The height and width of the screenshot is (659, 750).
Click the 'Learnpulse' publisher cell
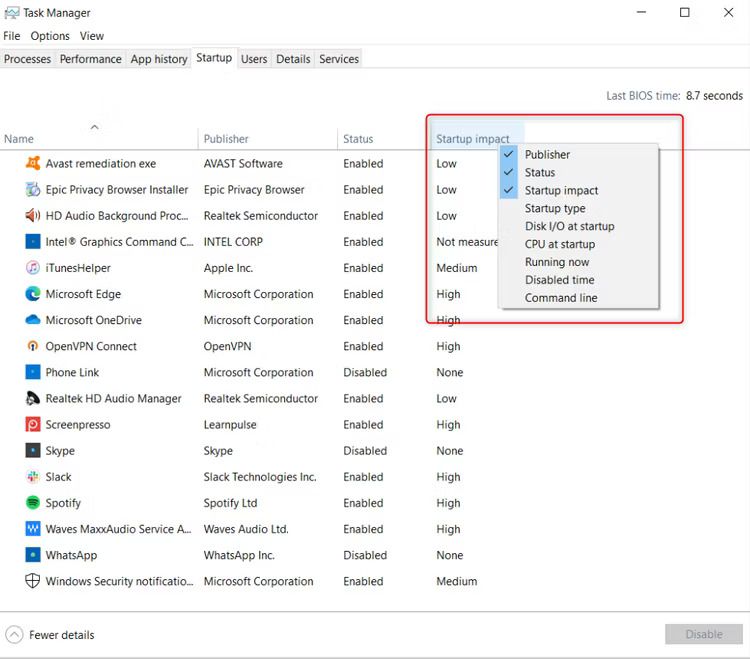pyautogui.click(x=230, y=425)
